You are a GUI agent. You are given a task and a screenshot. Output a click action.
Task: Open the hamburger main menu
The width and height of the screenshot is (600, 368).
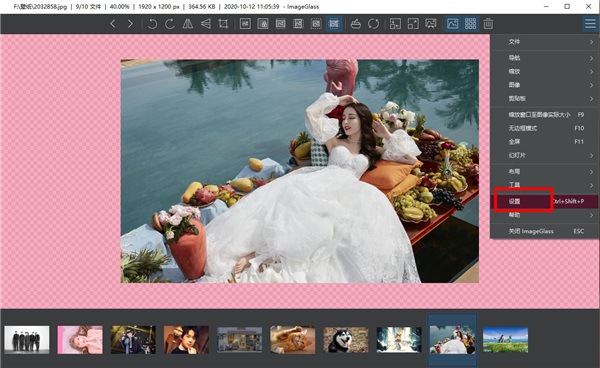pos(590,24)
